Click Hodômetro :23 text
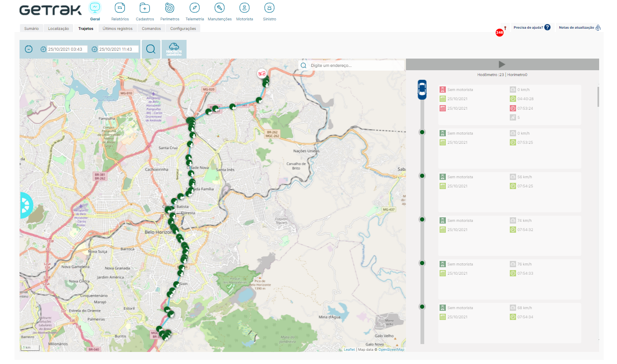 click(490, 75)
